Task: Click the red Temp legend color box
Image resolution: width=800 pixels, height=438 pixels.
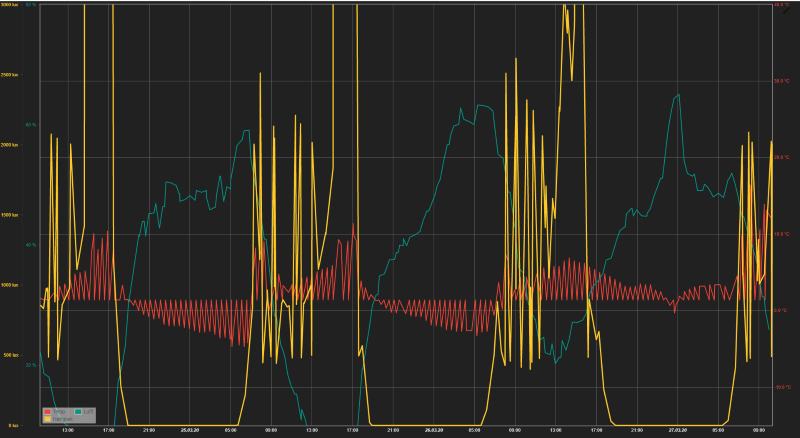Action: (x=47, y=411)
